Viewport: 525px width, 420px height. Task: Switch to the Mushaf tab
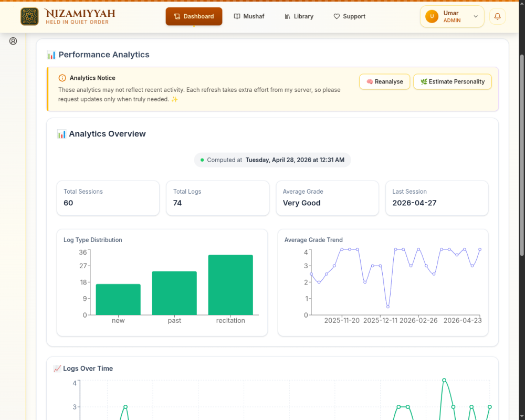tap(249, 16)
